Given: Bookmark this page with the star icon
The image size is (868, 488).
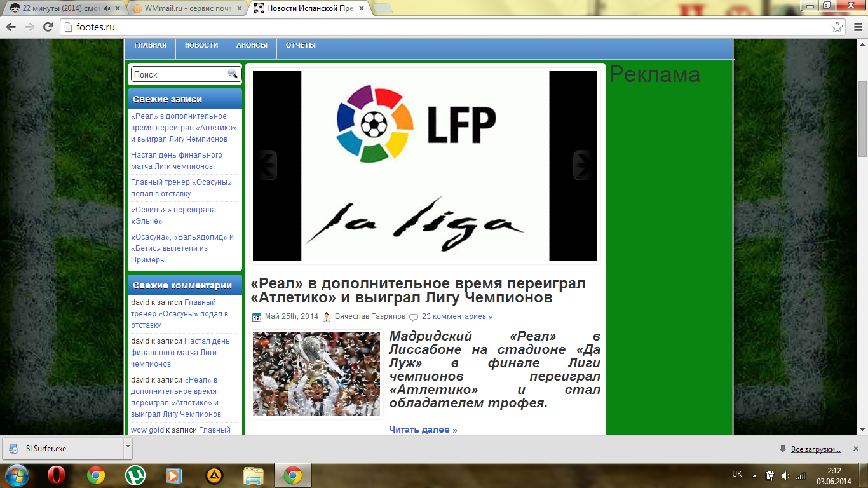Looking at the screenshot, I should [x=837, y=27].
